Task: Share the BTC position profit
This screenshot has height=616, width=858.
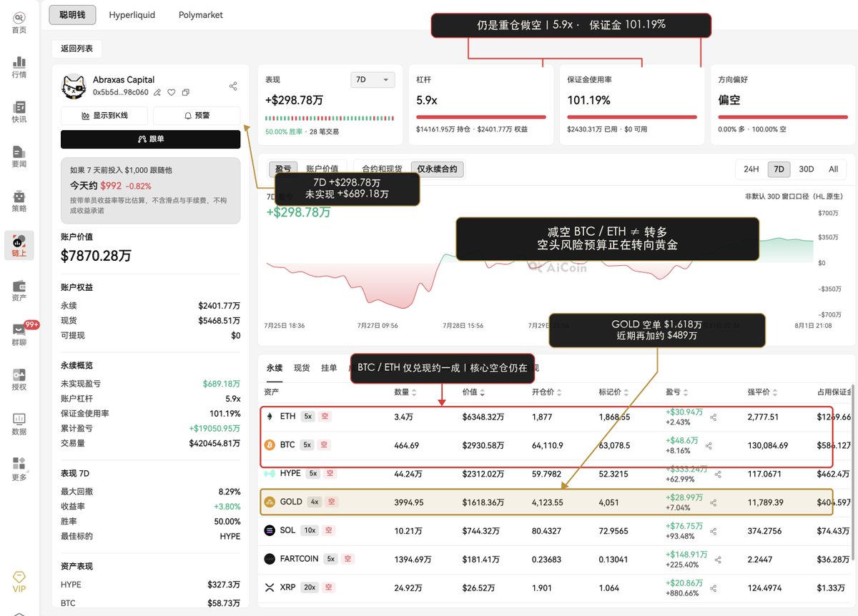Action: tap(709, 446)
